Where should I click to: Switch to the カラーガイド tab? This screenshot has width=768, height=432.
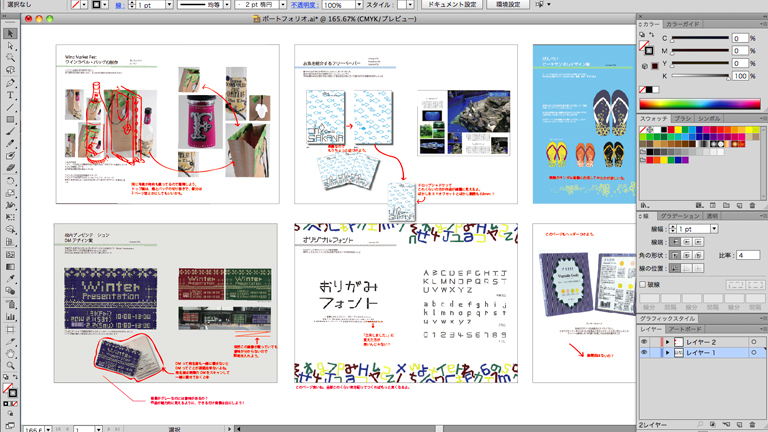(683, 23)
